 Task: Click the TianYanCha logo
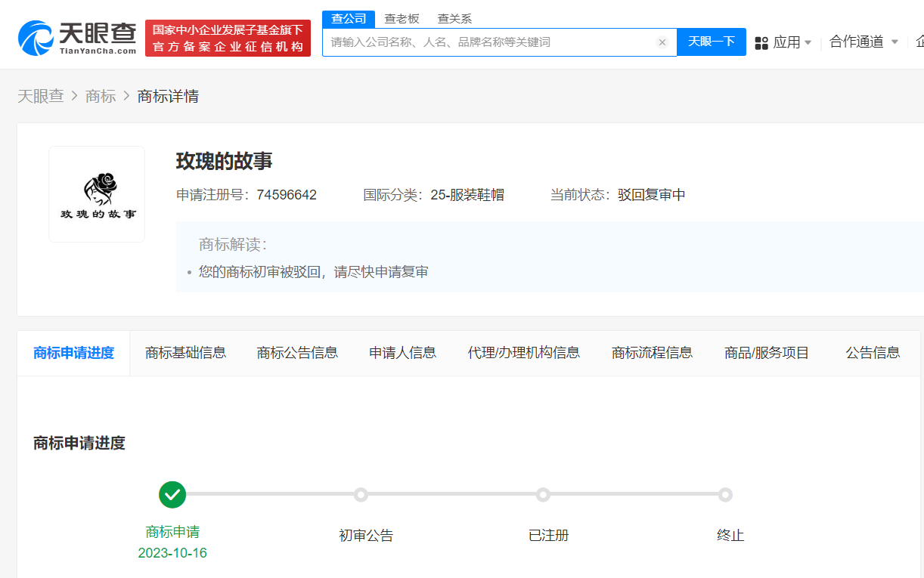click(x=77, y=38)
